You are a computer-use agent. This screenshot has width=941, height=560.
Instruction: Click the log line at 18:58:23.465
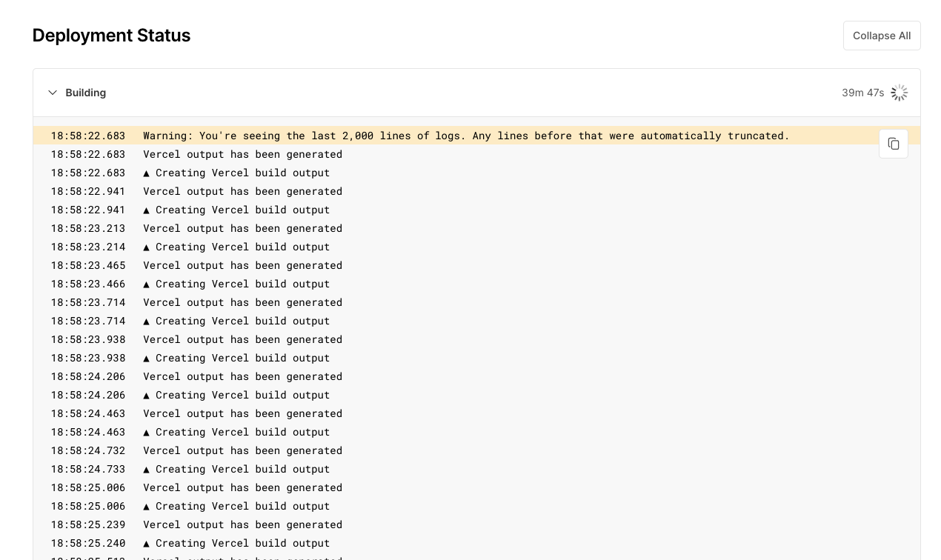[x=477, y=265]
